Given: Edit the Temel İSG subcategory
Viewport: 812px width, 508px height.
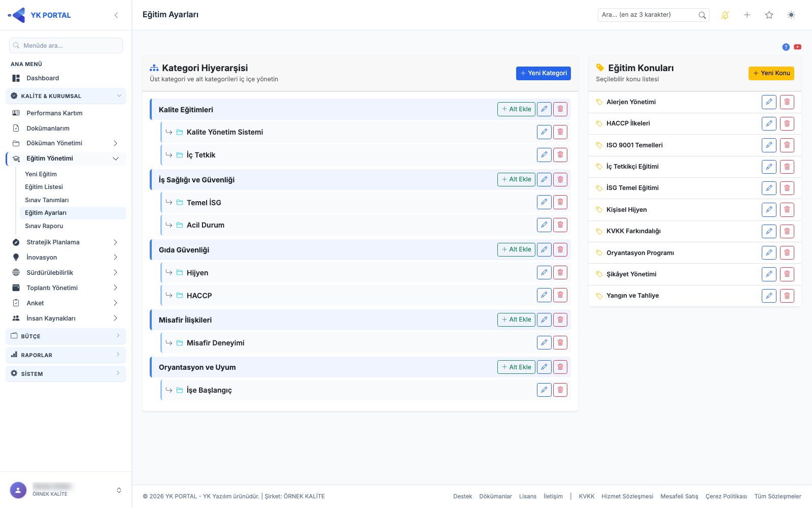Looking at the screenshot, I should tap(544, 202).
